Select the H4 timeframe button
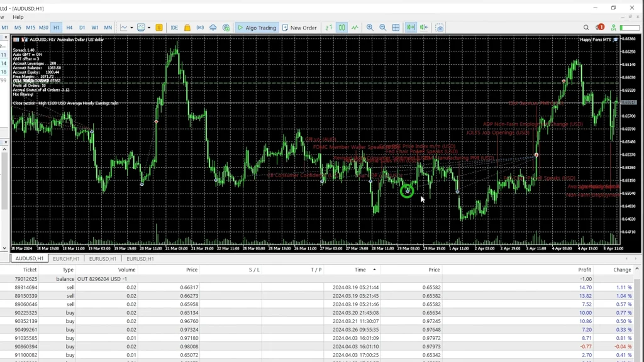Viewport: 644px width, 362px height. (x=69, y=28)
